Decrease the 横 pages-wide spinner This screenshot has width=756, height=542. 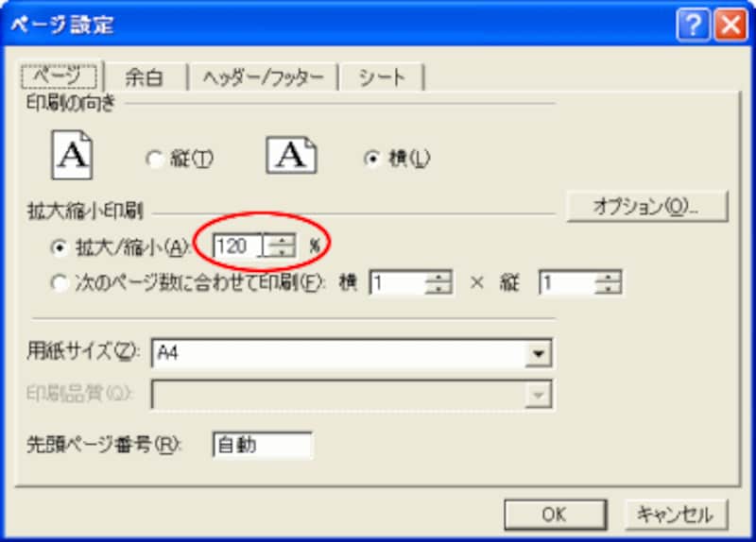point(438,288)
